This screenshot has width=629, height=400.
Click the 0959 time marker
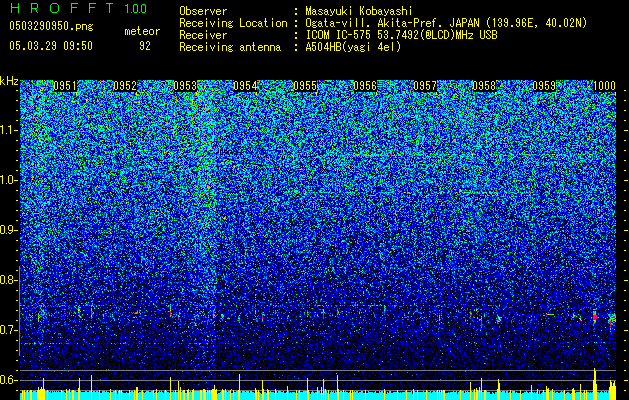(544, 86)
